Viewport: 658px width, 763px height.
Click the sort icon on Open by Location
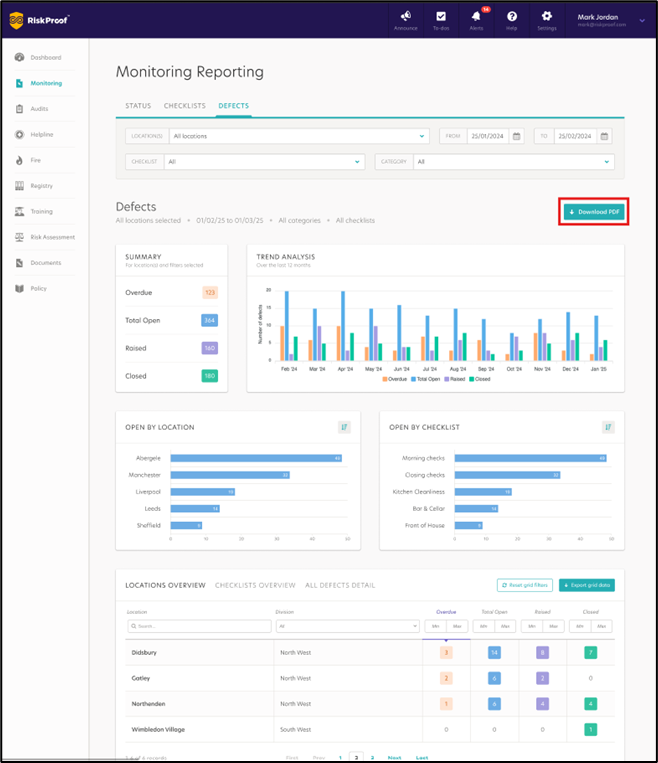[344, 427]
